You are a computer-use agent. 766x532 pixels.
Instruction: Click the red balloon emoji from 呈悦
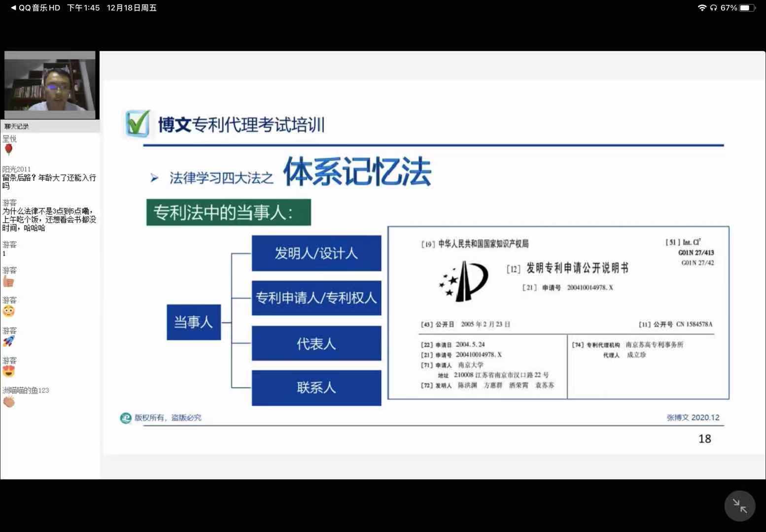8,149
